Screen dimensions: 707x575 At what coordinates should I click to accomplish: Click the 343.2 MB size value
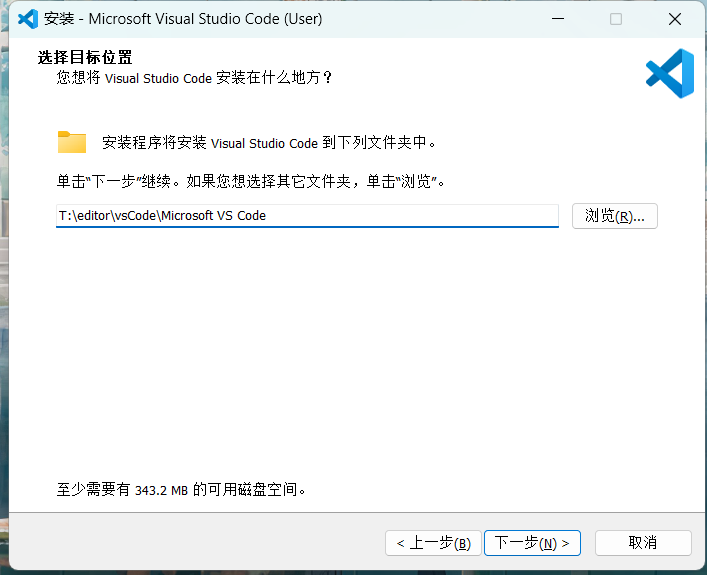coord(161,491)
